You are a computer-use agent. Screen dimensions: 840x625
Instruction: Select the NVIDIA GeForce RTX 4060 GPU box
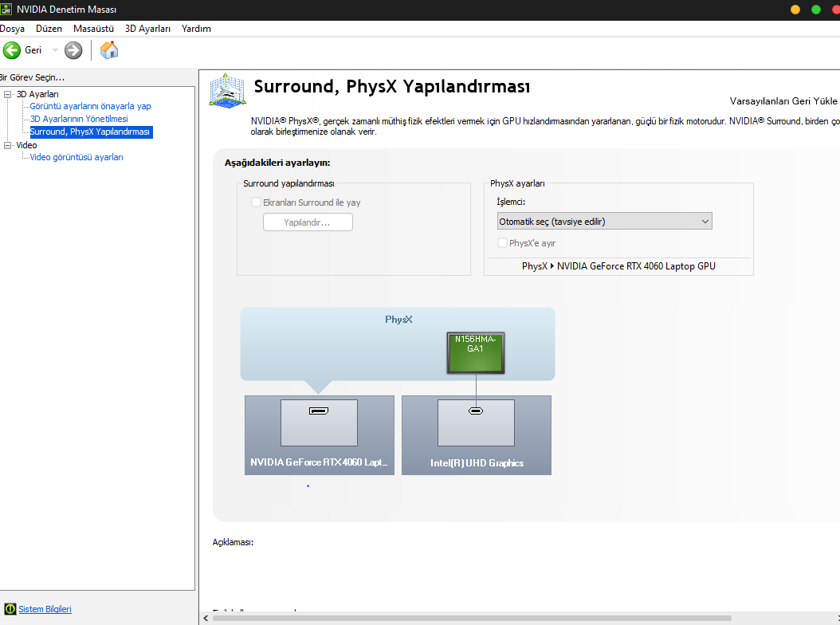tap(320, 435)
